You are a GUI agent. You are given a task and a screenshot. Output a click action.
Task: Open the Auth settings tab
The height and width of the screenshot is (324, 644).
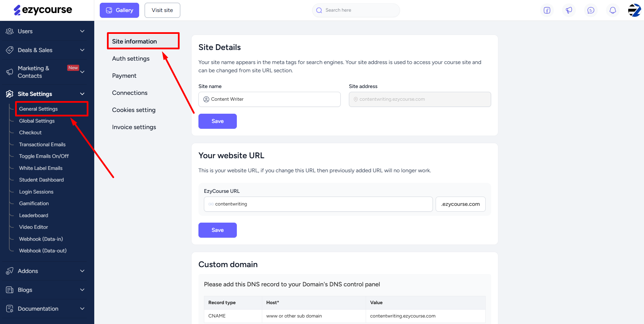[131, 59]
